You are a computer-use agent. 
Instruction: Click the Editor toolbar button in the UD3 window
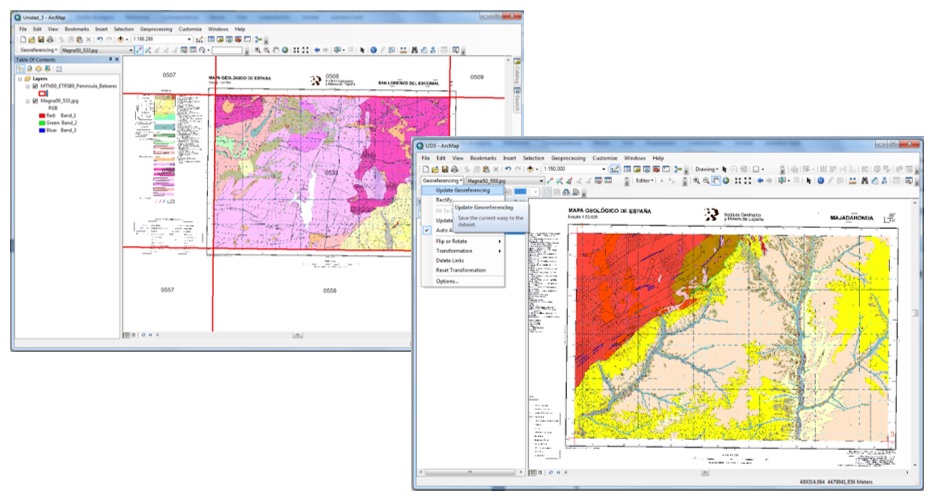tap(645, 180)
